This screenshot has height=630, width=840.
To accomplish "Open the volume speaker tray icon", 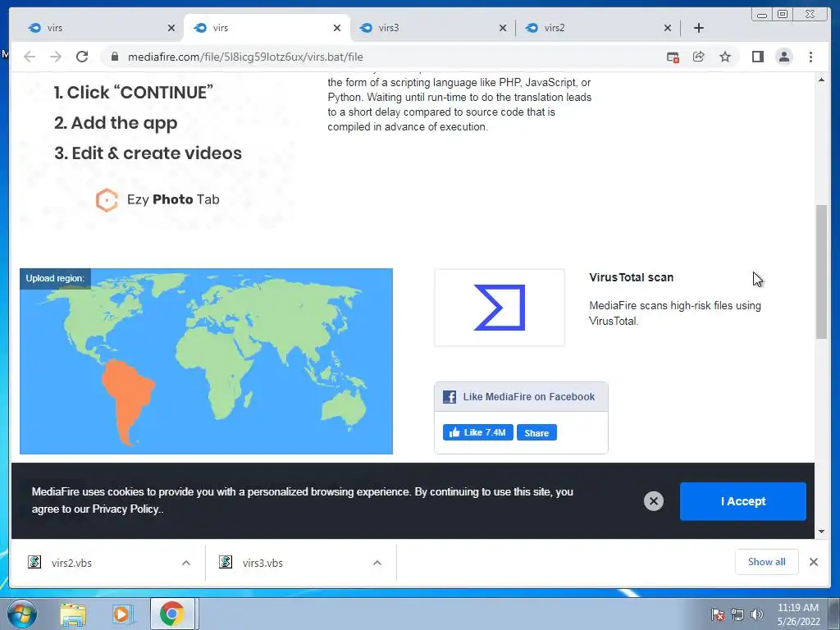I will pyautogui.click(x=757, y=614).
